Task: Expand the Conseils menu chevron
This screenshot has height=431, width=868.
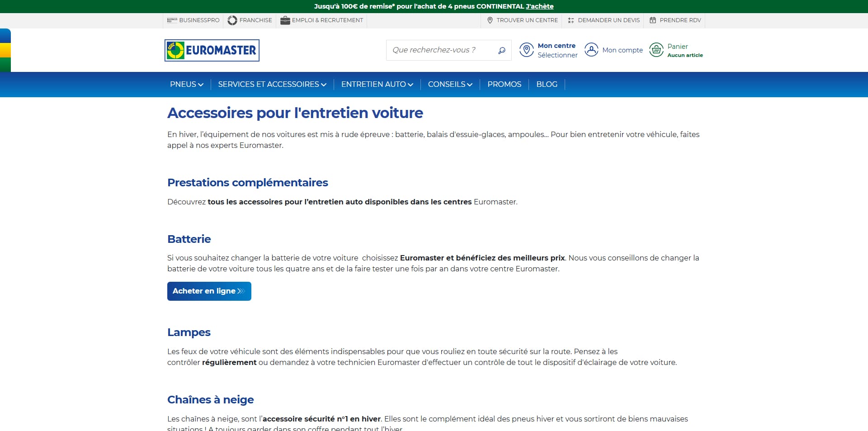Action: point(470,85)
